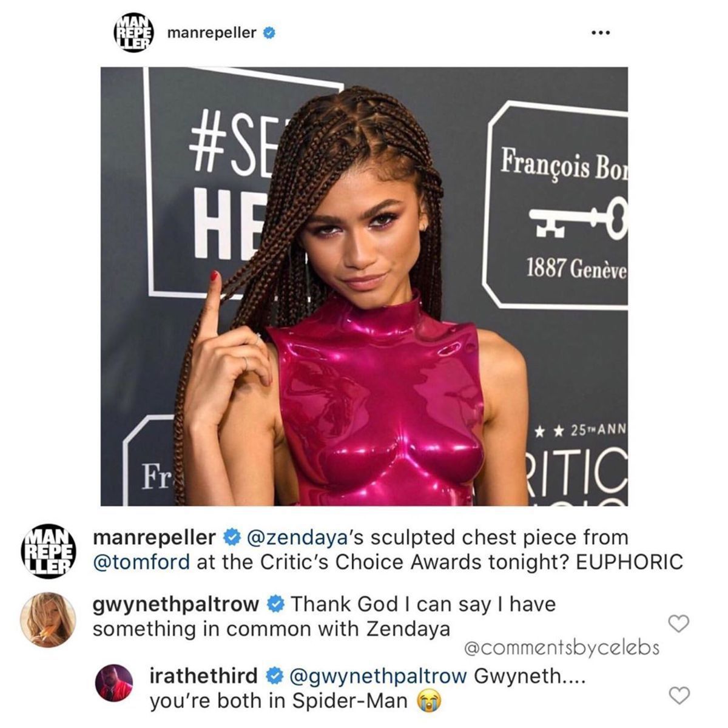Tap the Zendaya post photo
Image resolution: width=728 pixels, height=728 pixels.
(364, 286)
